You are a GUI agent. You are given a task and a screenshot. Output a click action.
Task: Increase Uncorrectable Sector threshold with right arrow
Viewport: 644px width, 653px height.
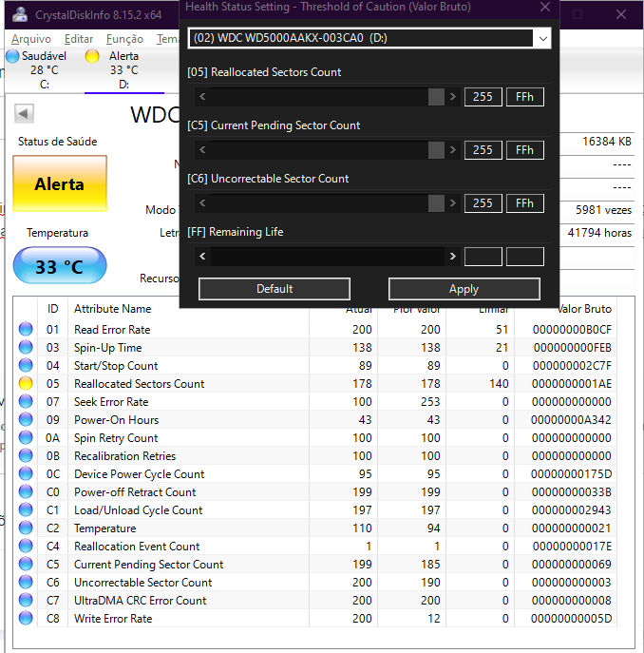click(x=453, y=203)
